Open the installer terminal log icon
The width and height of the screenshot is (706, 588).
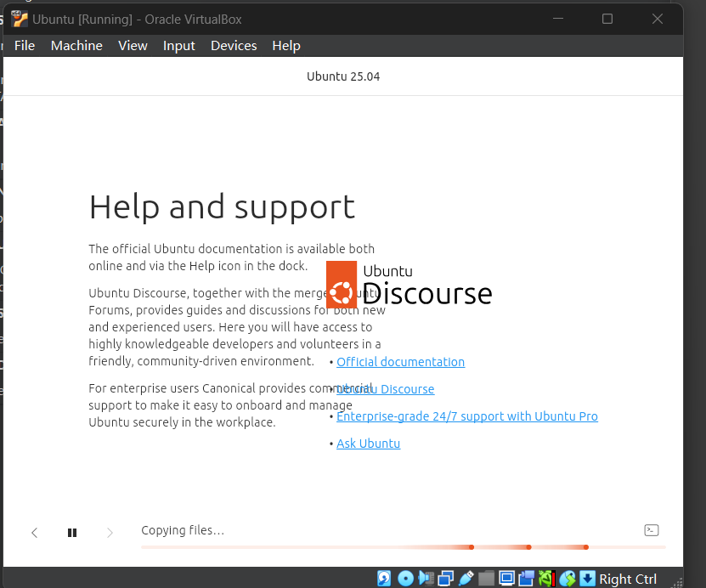tap(652, 530)
